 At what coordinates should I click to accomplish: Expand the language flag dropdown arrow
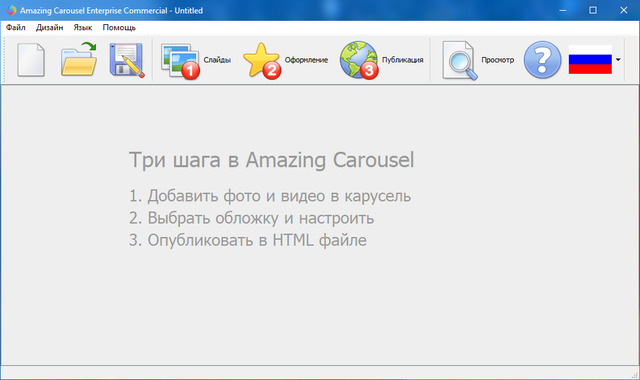pyautogui.click(x=618, y=60)
